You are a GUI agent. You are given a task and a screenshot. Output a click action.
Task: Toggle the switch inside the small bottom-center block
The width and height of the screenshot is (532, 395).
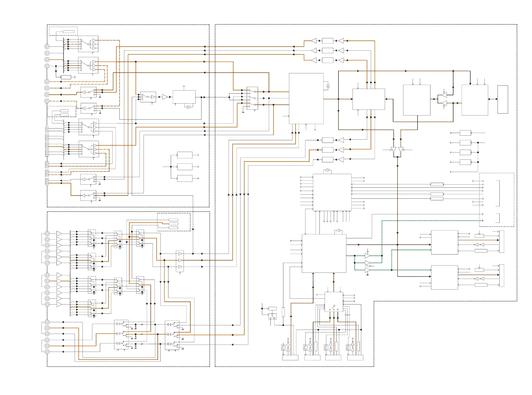click(334, 307)
